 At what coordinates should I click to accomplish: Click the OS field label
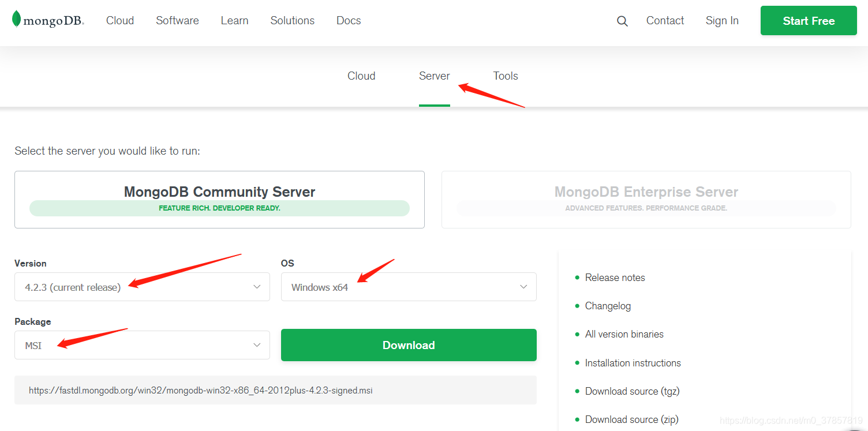(x=287, y=263)
